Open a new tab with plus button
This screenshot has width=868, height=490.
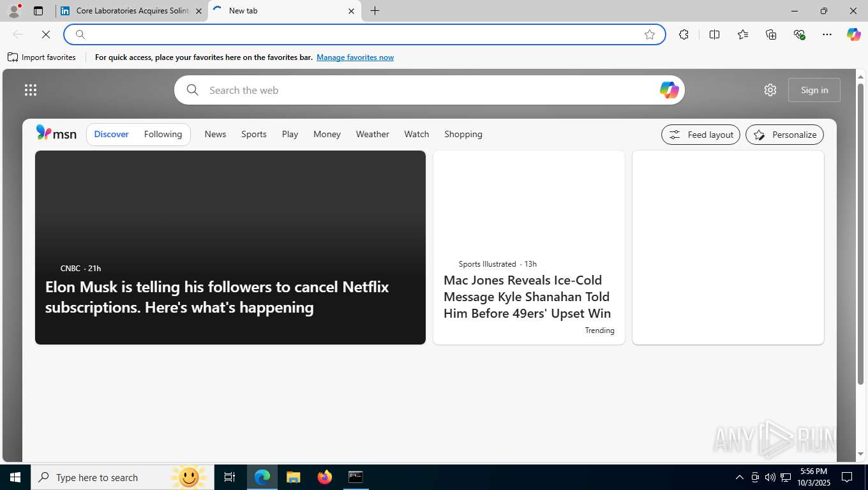tap(375, 11)
